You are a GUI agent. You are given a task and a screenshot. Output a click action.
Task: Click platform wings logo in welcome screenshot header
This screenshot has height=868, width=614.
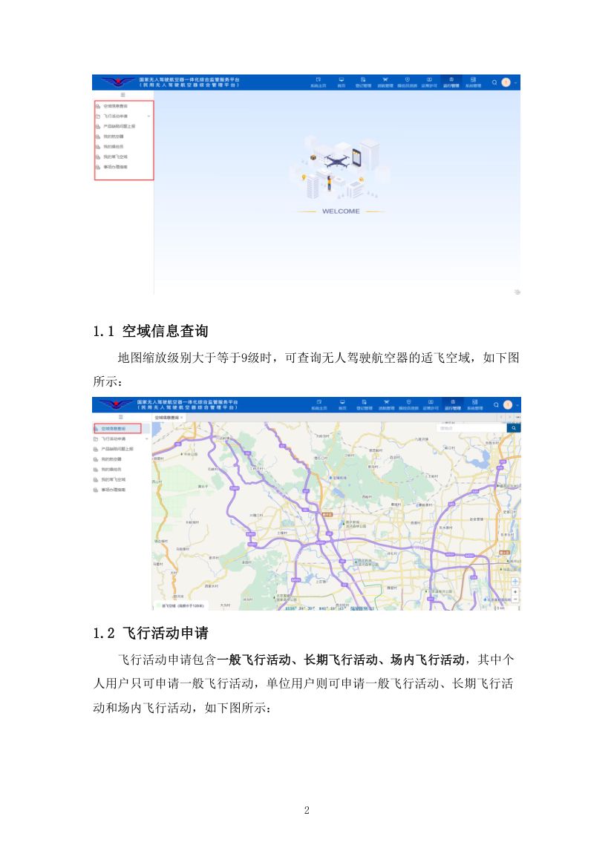117,82
